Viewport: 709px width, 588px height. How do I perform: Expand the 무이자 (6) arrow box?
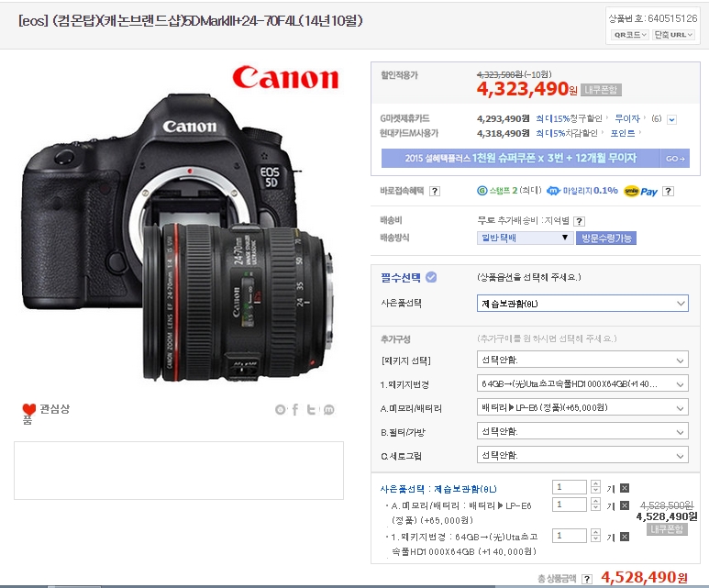pos(672,119)
